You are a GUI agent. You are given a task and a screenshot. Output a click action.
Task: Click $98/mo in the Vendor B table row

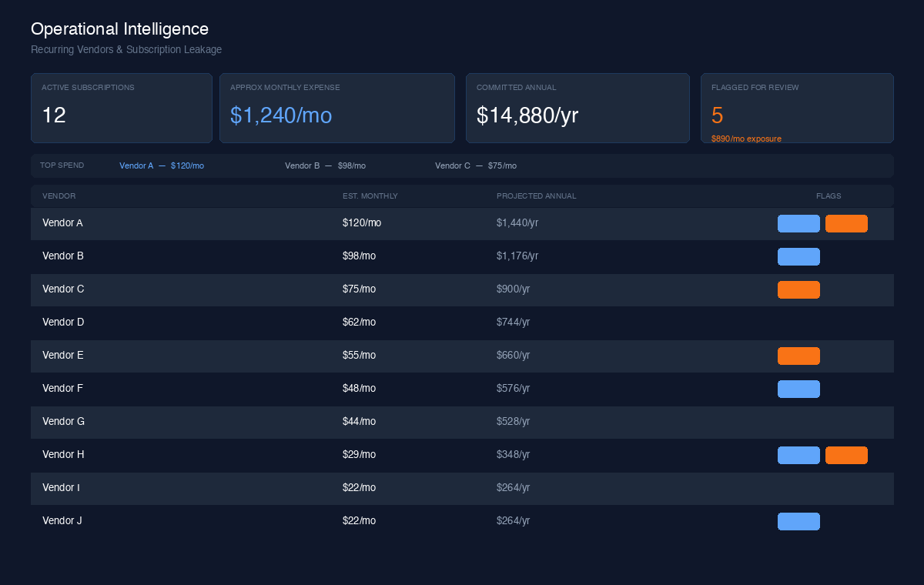[x=360, y=256]
